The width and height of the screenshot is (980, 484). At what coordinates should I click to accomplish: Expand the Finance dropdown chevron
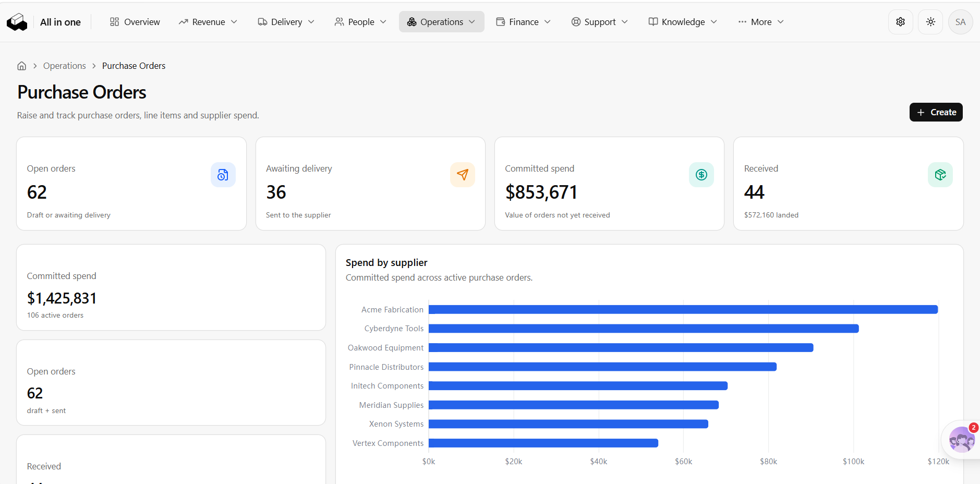[x=548, y=22]
